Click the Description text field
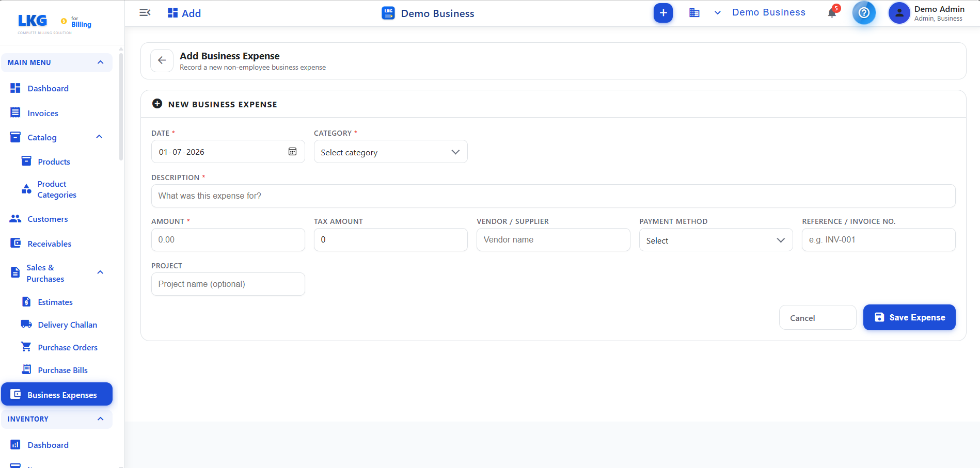Viewport: 980px width, 468px height. tap(553, 196)
